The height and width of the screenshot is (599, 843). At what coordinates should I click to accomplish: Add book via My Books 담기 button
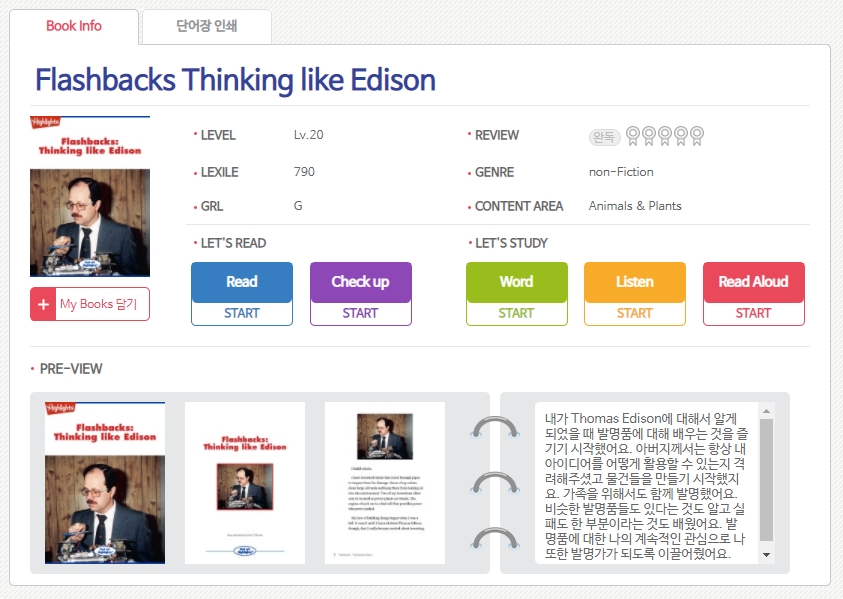(x=90, y=304)
